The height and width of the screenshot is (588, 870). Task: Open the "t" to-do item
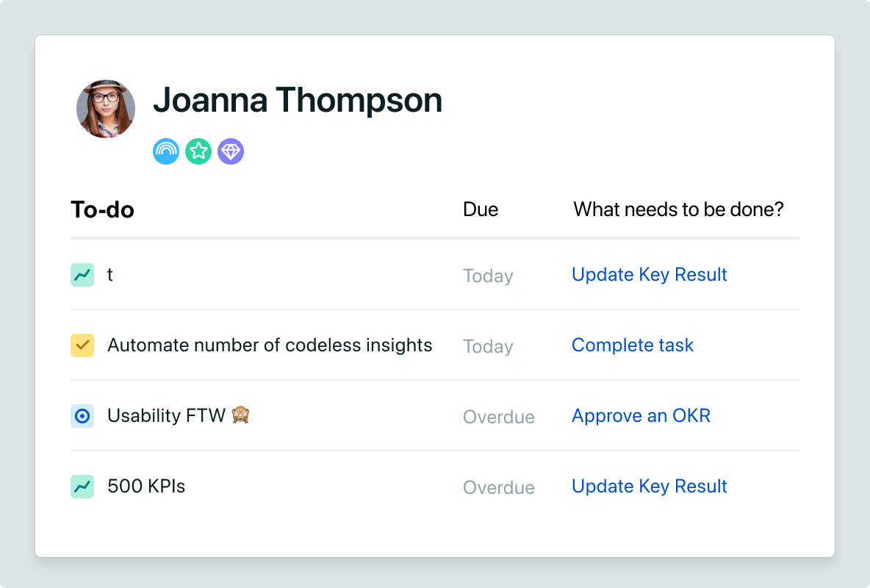110,275
